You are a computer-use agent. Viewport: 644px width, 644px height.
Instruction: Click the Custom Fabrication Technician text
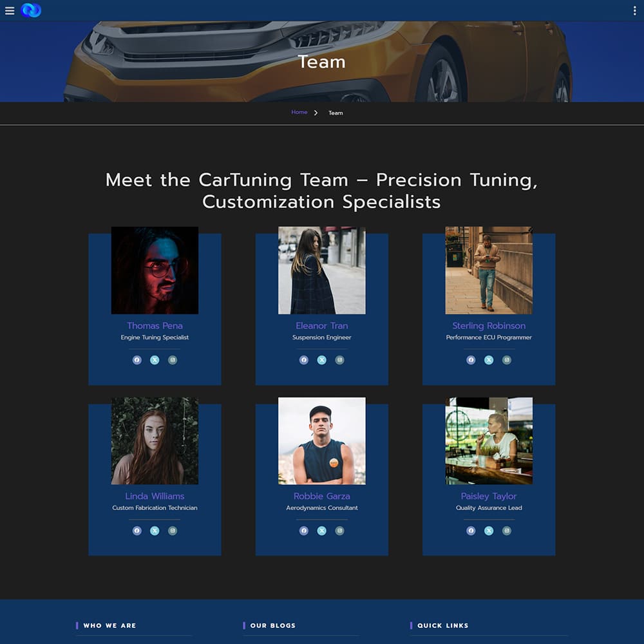155,508
